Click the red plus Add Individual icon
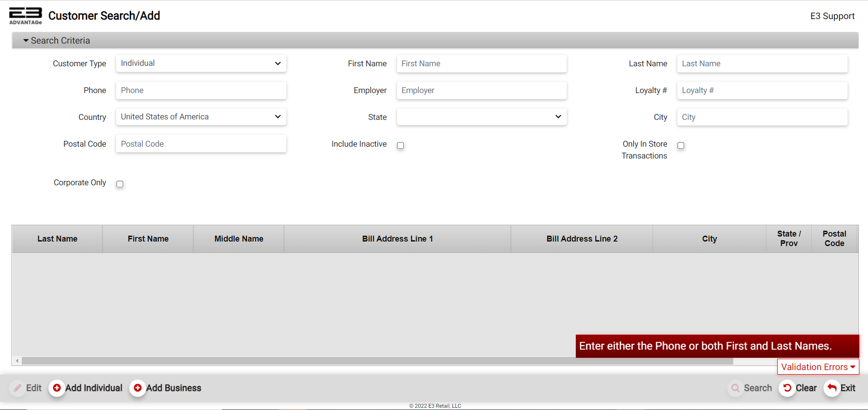The width and height of the screenshot is (868, 410). pos(57,388)
